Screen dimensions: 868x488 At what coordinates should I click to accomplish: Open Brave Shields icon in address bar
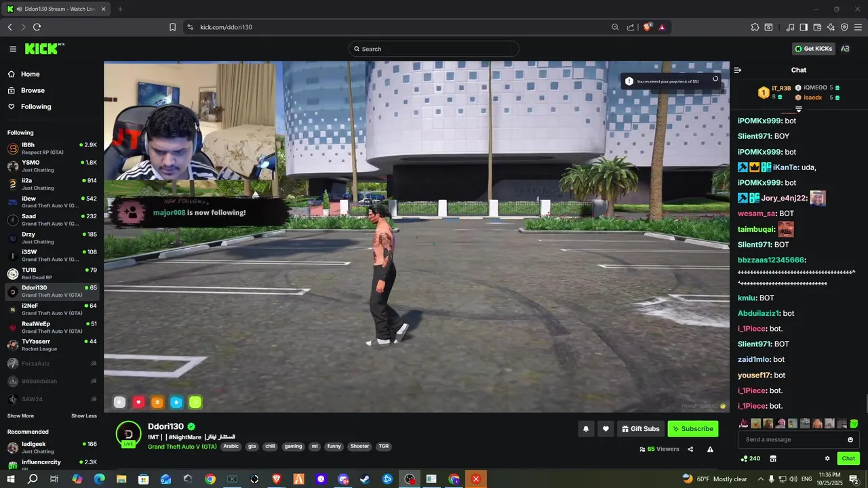(x=648, y=27)
